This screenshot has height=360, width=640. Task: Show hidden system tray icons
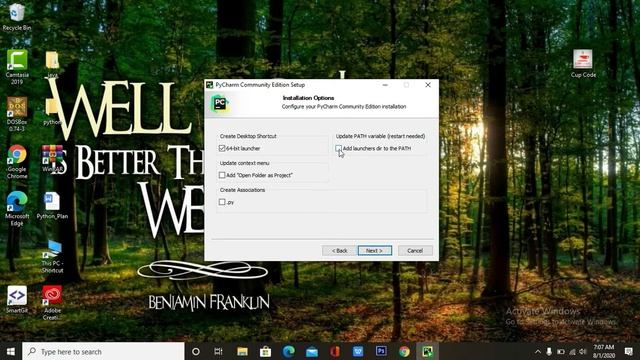point(538,351)
